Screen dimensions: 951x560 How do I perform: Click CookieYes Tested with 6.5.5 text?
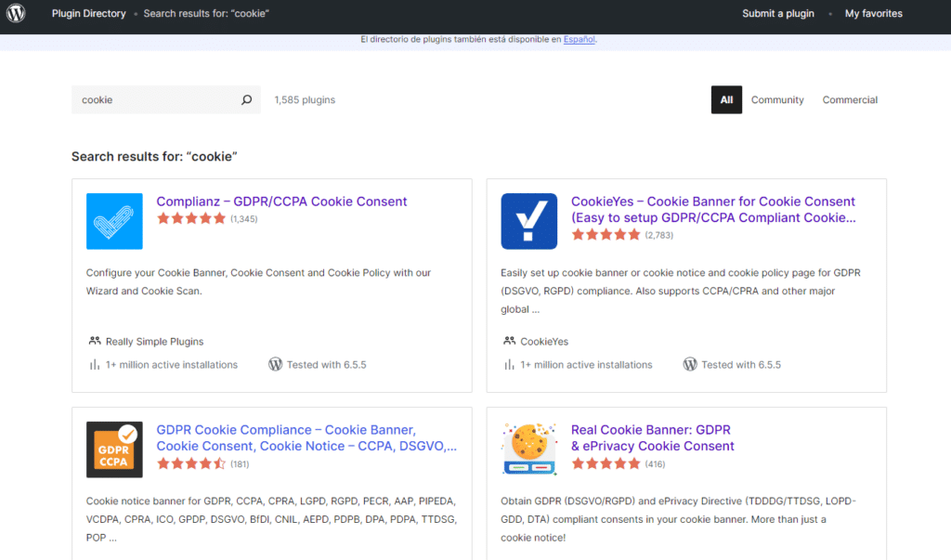click(741, 365)
